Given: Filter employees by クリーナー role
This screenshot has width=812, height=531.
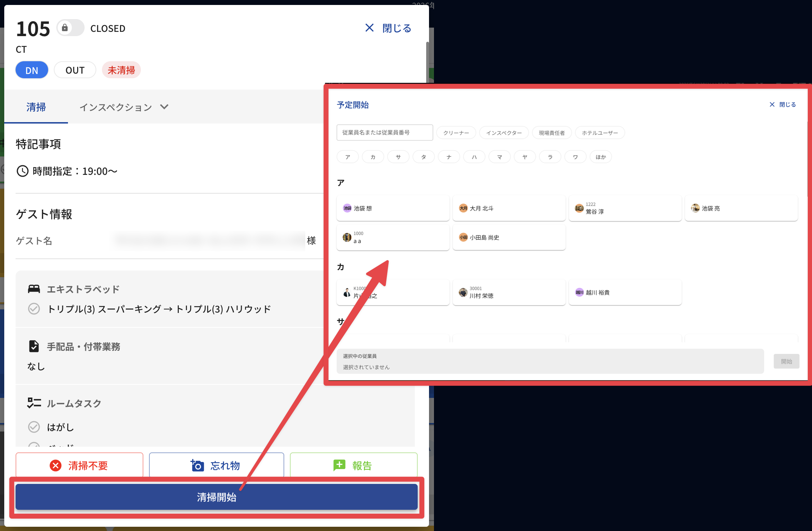Looking at the screenshot, I should [x=456, y=133].
